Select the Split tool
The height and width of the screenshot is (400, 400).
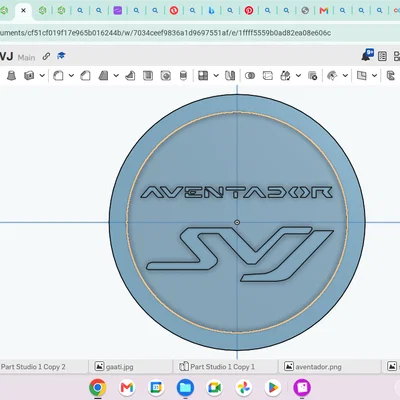click(x=268, y=76)
